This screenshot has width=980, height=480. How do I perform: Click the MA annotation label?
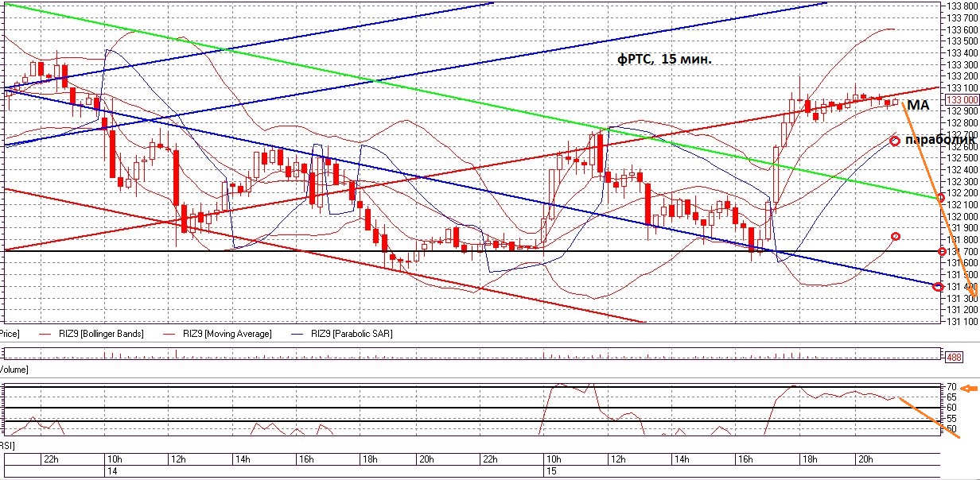[919, 105]
